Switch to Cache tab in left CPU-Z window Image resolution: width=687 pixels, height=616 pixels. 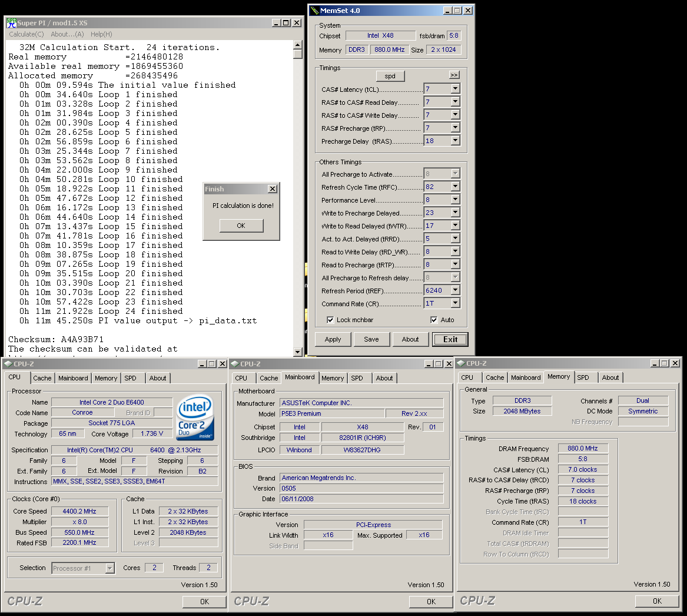[x=42, y=378]
